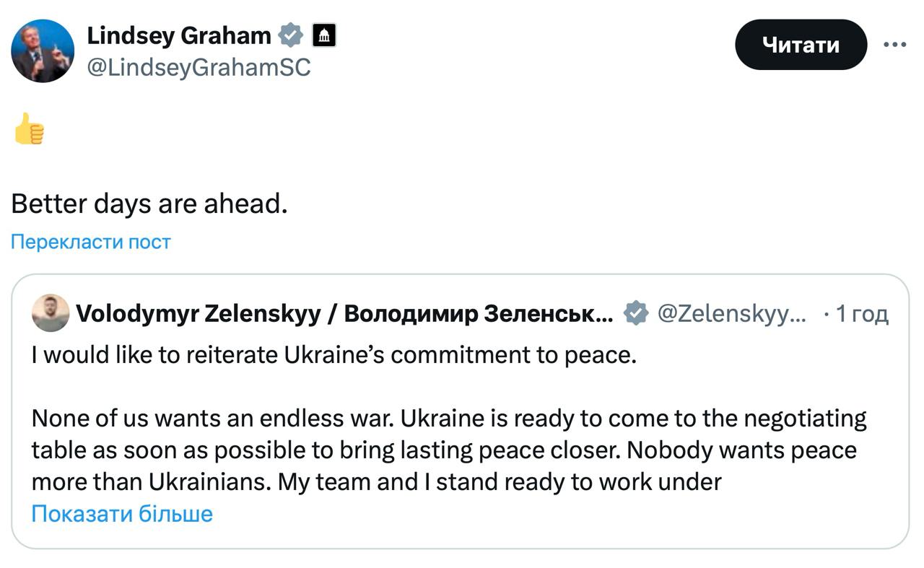This screenshot has width=924, height=568.
Task: Open the Lindsey Graham display name link
Action: (x=178, y=35)
